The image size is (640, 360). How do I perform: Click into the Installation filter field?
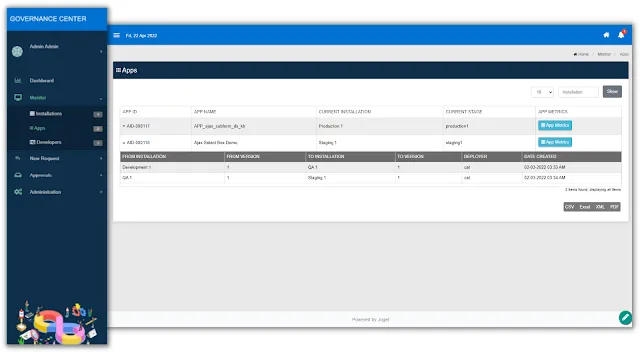point(578,92)
